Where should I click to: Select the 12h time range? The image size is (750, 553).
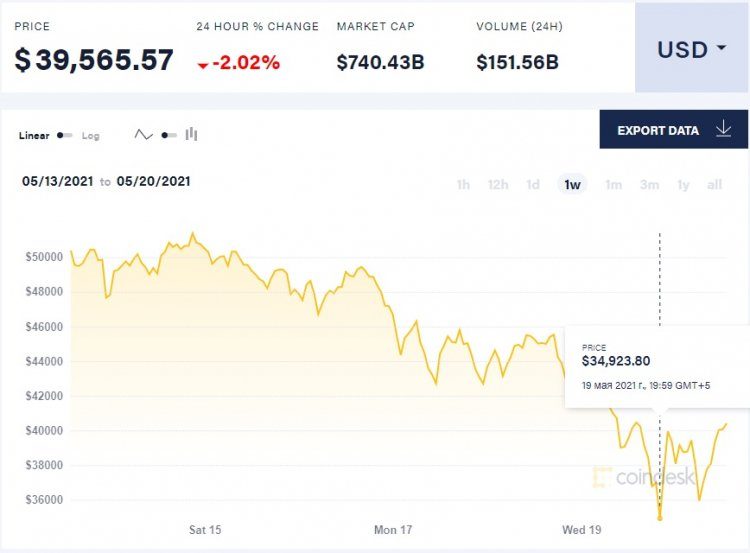click(497, 185)
